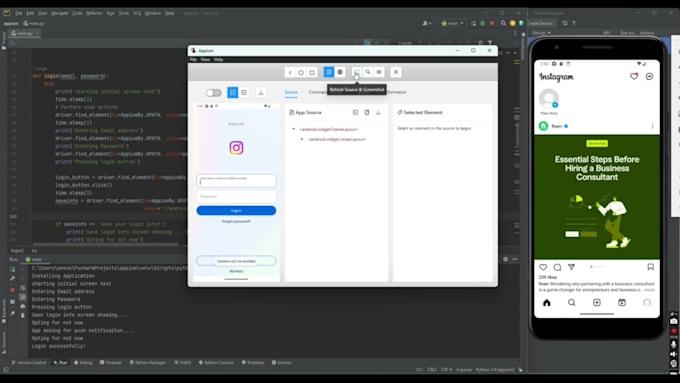Click Start Recording eye icon in Appium

(x=379, y=72)
